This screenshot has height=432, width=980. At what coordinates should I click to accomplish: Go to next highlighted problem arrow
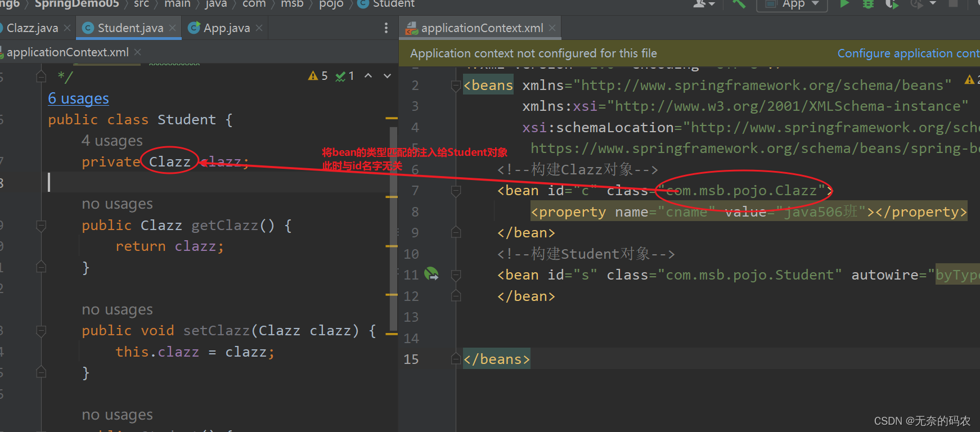tap(387, 75)
